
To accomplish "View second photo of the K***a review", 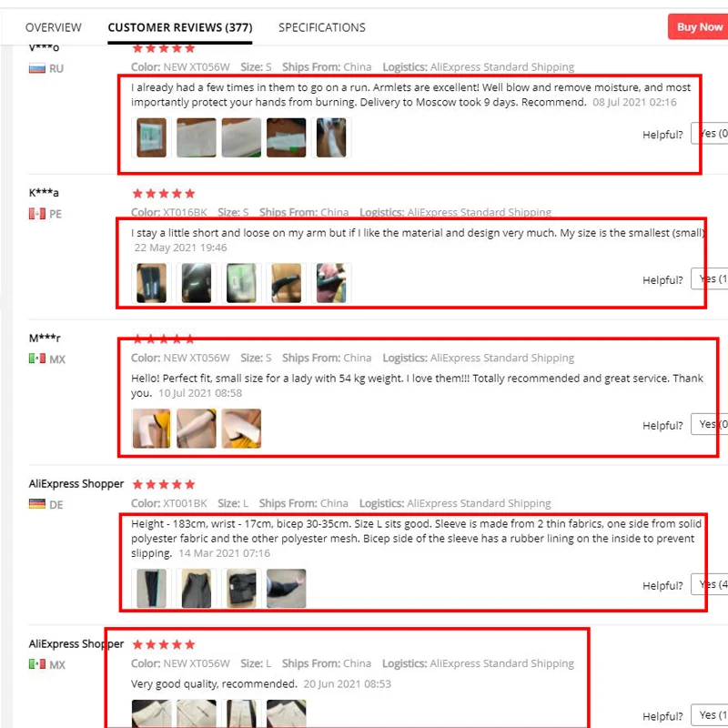I will (x=197, y=283).
